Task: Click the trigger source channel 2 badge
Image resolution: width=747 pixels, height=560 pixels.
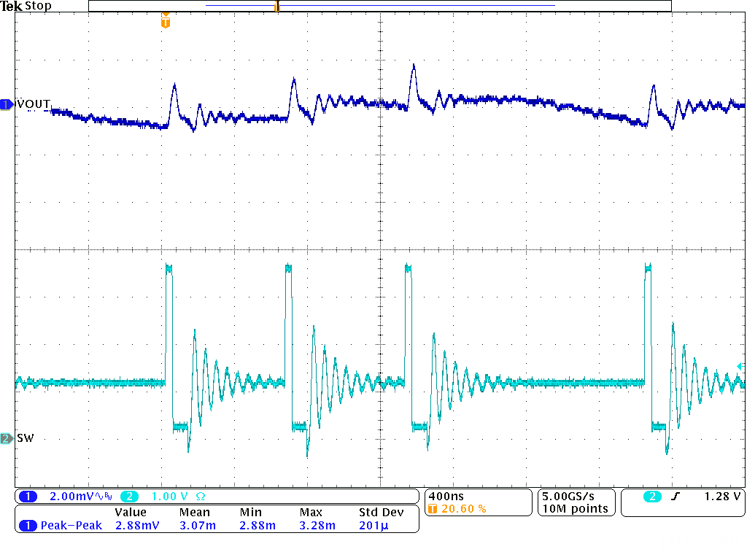Action: tap(652, 497)
